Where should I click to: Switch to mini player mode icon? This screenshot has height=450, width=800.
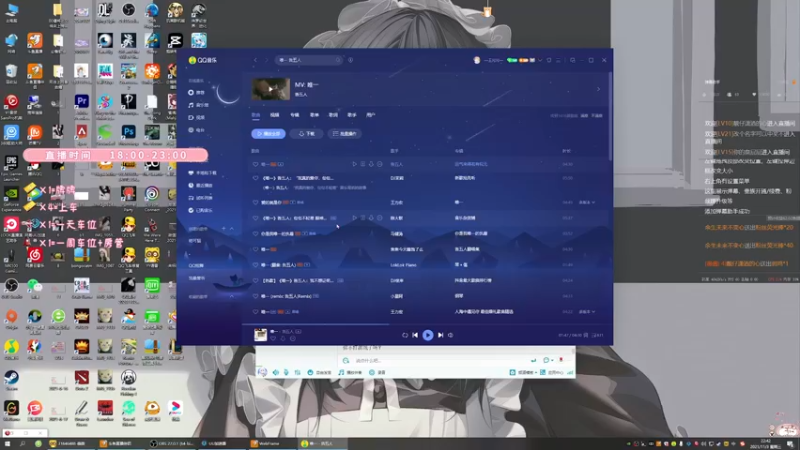[x=572, y=60]
